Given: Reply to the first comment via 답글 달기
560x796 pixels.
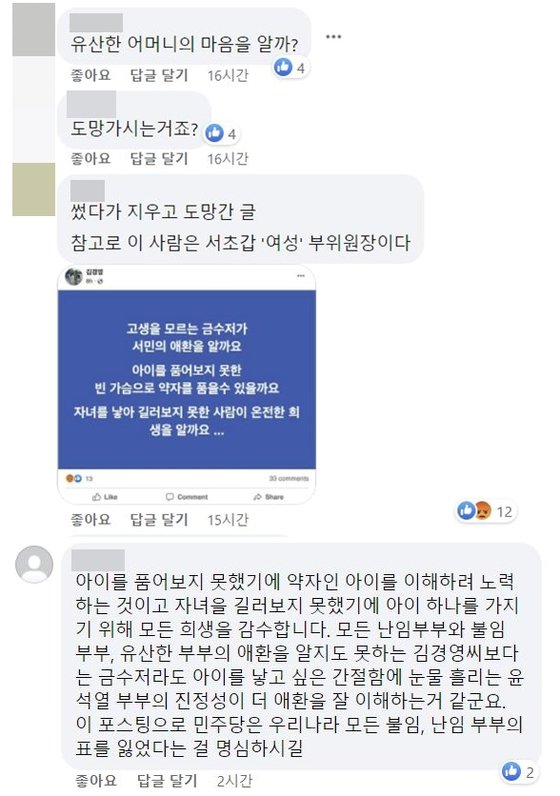Looking at the screenshot, I should 159,75.
